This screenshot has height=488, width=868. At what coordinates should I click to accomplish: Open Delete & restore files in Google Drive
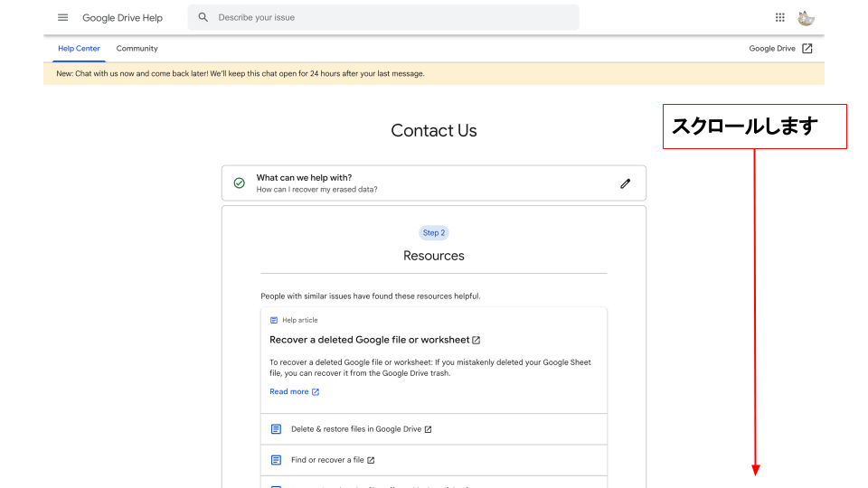[356, 429]
